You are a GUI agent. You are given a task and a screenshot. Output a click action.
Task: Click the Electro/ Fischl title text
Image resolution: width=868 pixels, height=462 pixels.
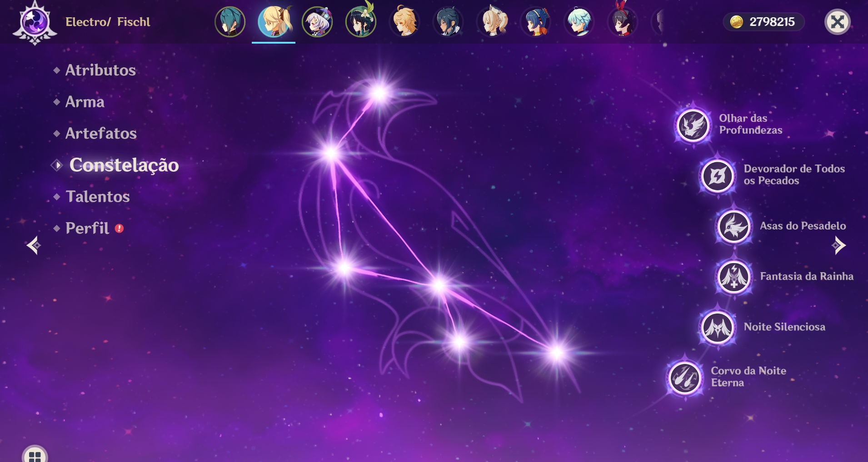pos(108,22)
